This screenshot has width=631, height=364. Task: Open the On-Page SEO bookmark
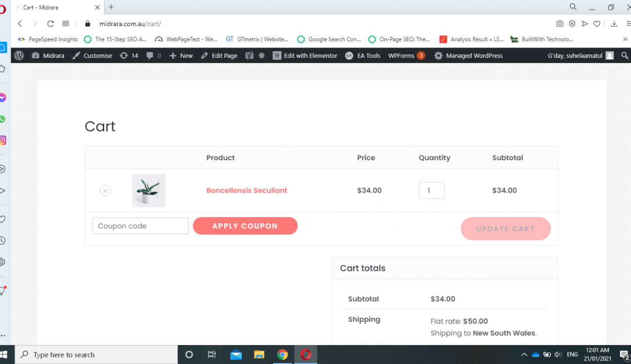[x=399, y=39]
